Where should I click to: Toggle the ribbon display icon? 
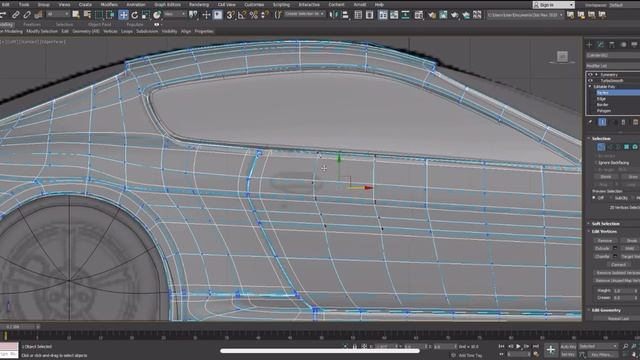[x=382, y=15]
